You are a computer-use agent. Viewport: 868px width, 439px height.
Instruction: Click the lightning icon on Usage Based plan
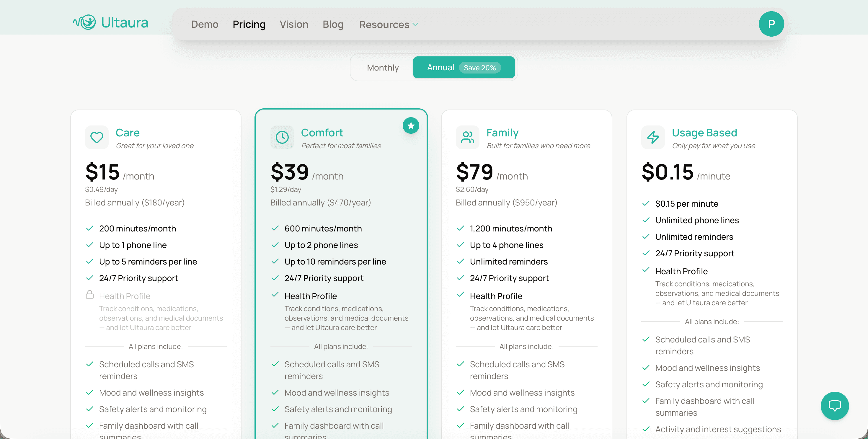tap(653, 137)
